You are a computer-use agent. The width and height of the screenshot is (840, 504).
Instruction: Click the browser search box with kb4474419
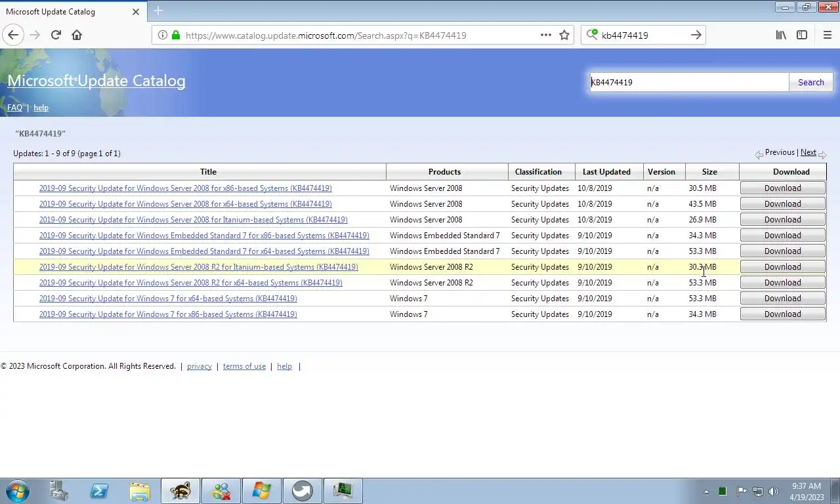tap(643, 35)
